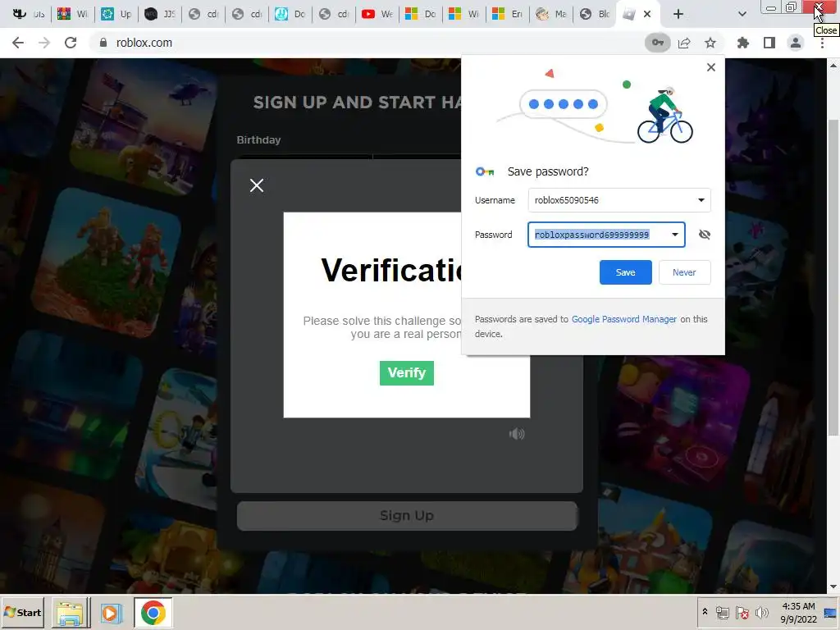
Task: Switch to the first tab 'uts'
Action: (x=29, y=14)
